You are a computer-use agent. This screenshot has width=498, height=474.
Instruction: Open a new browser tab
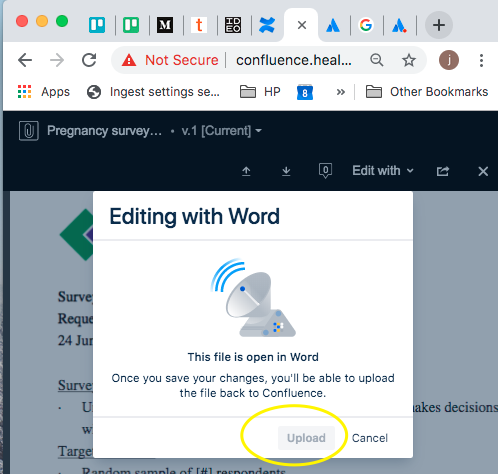tap(439, 25)
